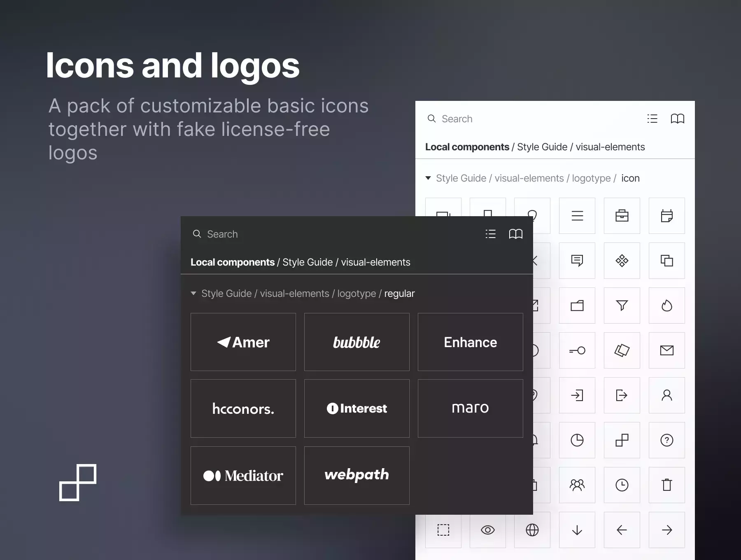
Task: Select the question mark help icon
Action: 667,440
